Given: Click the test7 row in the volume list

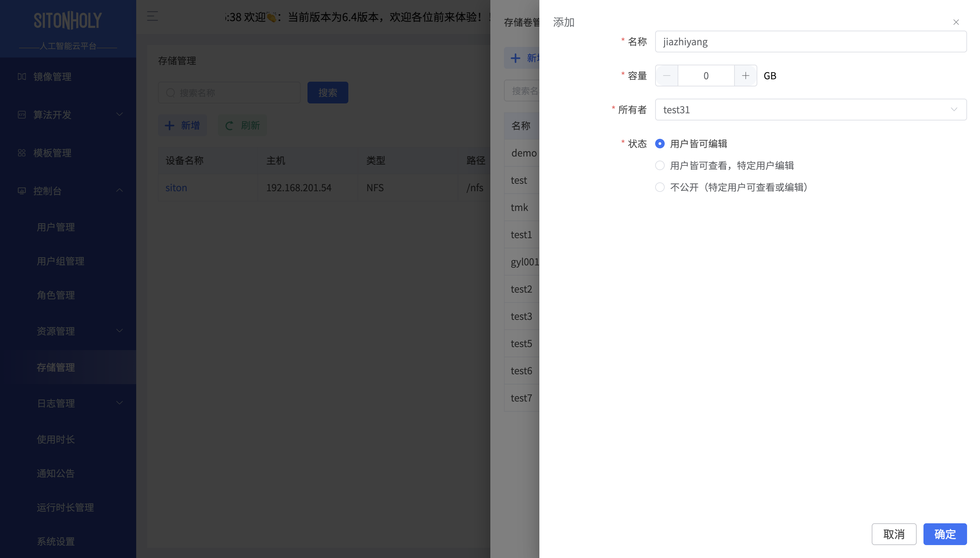Looking at the screenshot, I should [x=521, y=398].
